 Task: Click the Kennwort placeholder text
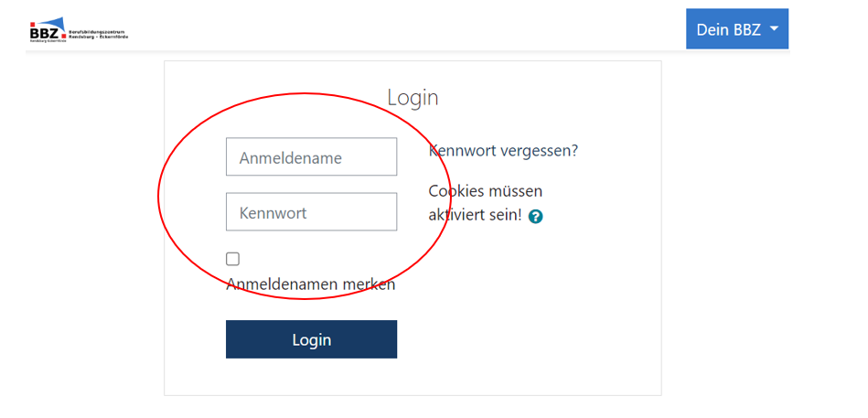point(273,213)
